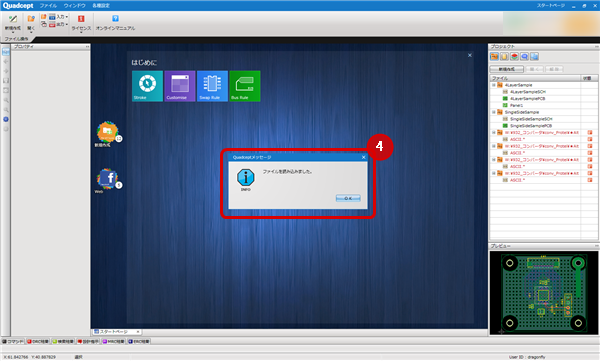Select 4LayerSampleSCH in project tree
600x361 pixels.
528,92
